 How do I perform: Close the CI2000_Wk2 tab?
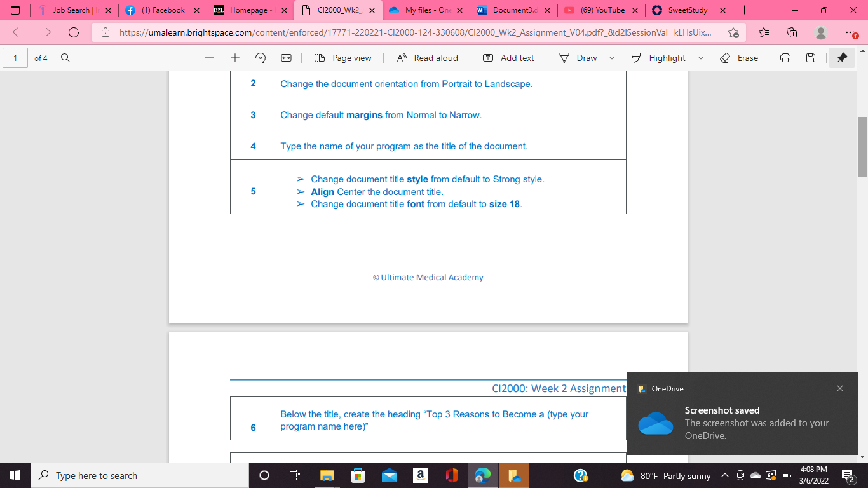[x=372, y=10]
